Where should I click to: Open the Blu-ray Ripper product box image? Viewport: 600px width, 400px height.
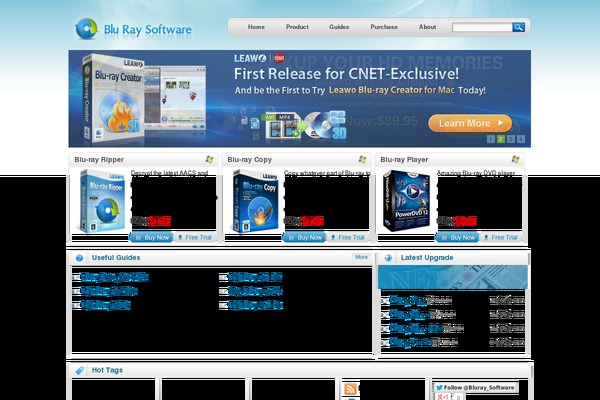pos(102,201)
